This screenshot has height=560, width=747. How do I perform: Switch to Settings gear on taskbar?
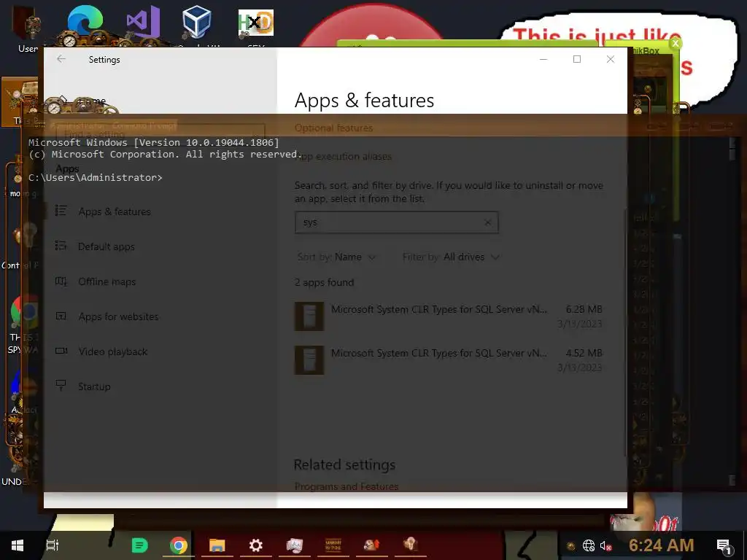click(x=256, y=545)
